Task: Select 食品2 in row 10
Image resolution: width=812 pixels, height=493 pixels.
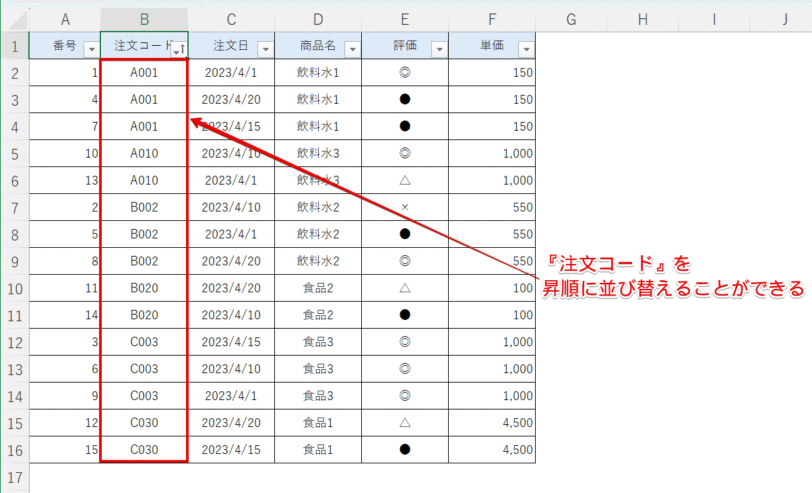Action: click(x=318, y=288)
